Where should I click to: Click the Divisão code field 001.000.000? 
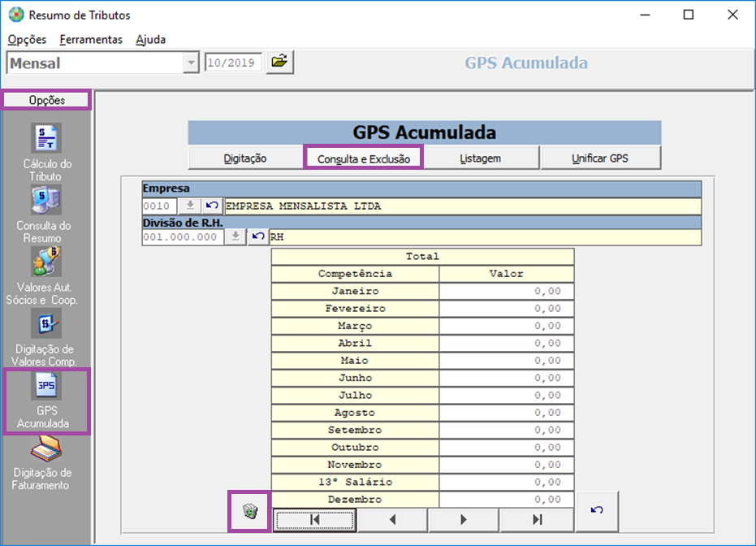tap(183, 236)
